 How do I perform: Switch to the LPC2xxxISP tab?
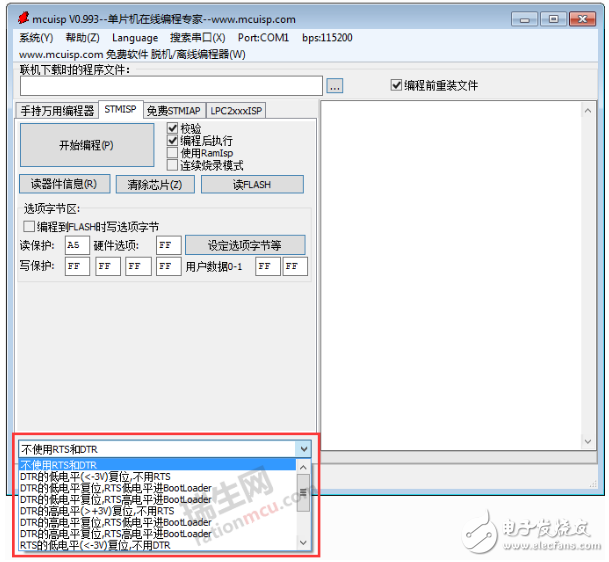click(236, 110)
